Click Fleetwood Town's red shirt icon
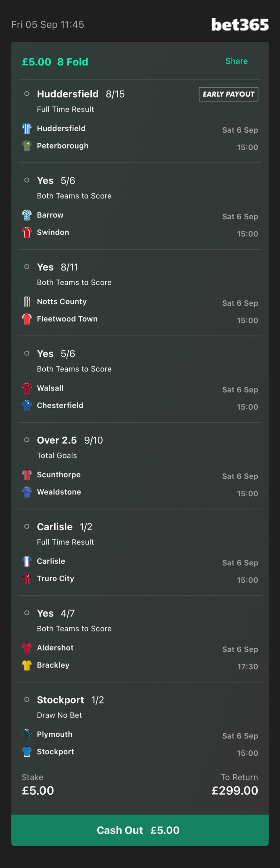280x868 pixels. click(x=27, y=319)
